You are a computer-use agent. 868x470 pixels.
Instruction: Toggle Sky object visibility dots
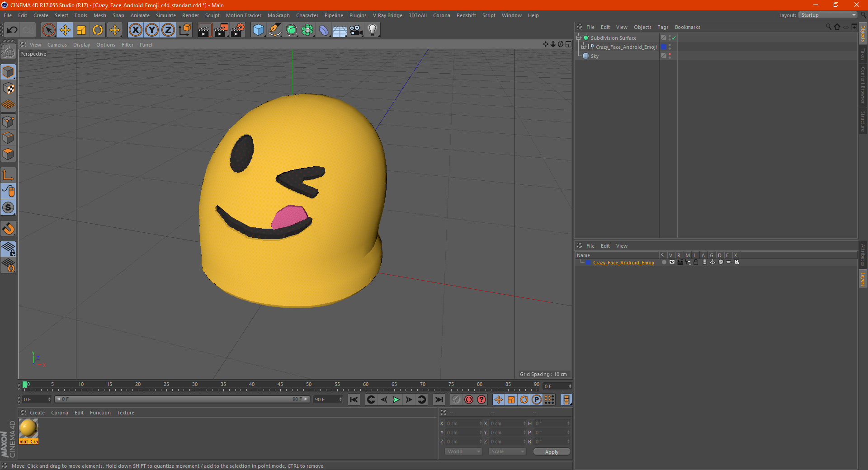[x=670, y=56]
